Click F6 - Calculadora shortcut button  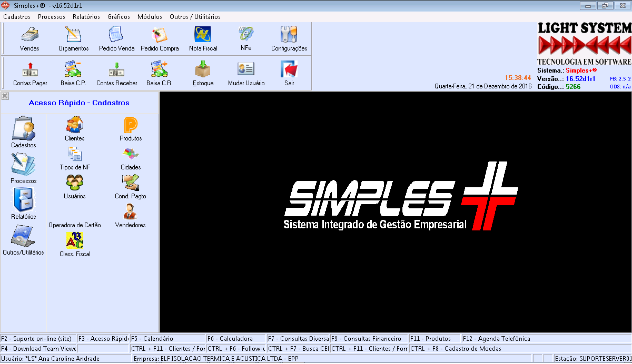coord(235,339)
